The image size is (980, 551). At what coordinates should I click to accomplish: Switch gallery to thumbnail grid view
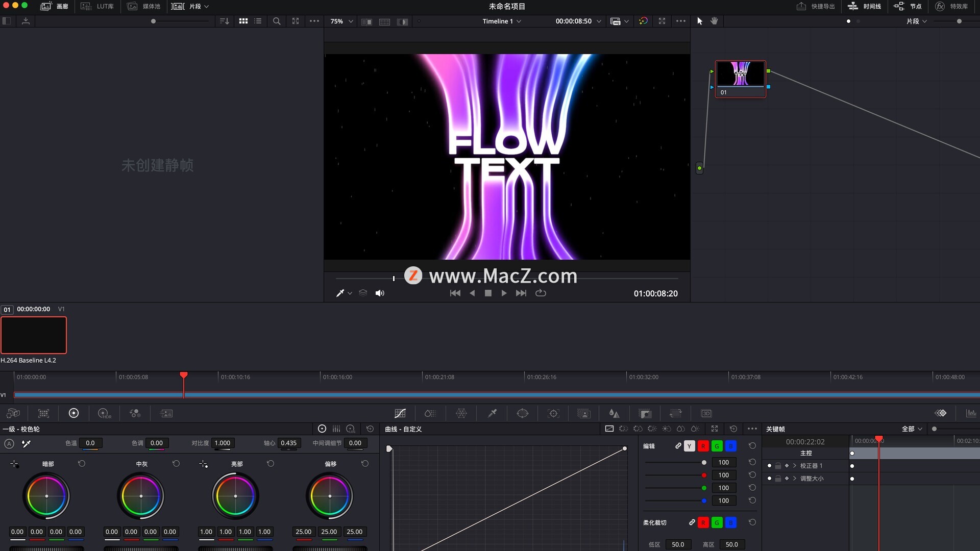[x=243, y=21]
